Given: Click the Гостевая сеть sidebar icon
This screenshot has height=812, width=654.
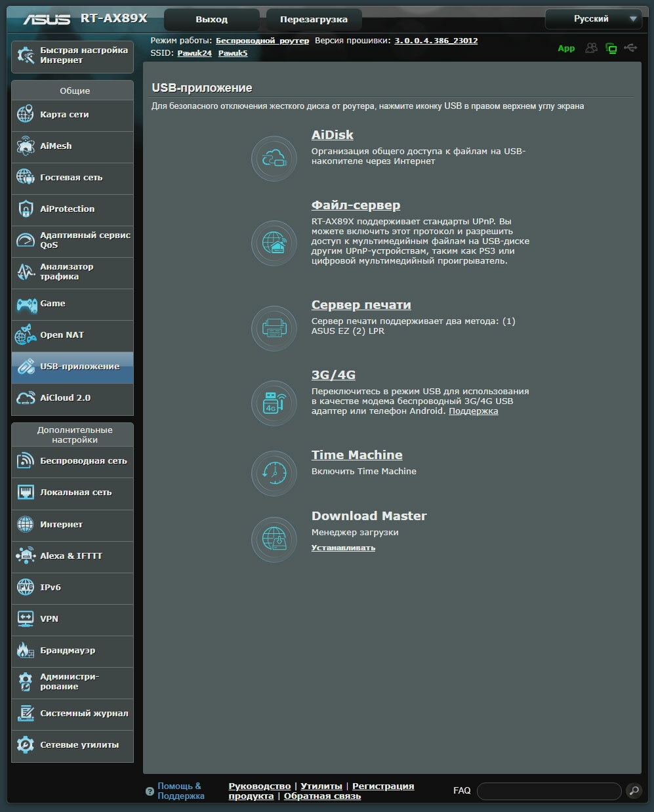Looking at the screenshot, I should pyautogui.click(x=26, y=177).
